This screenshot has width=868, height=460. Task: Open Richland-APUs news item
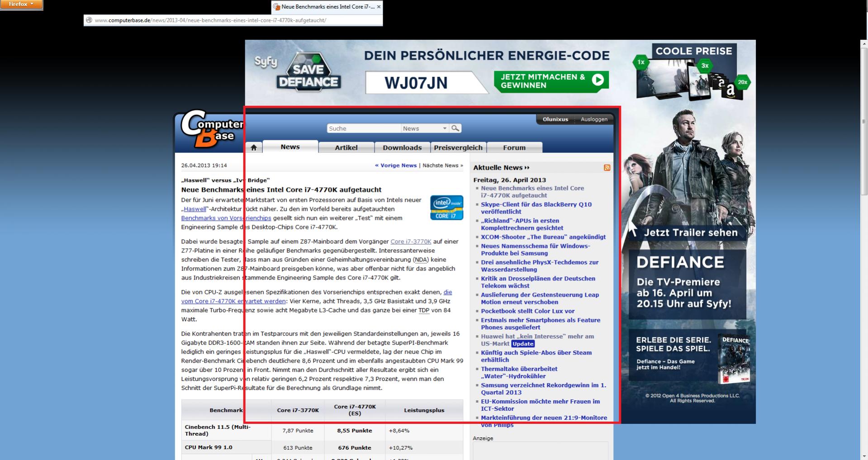click(522, 224)
